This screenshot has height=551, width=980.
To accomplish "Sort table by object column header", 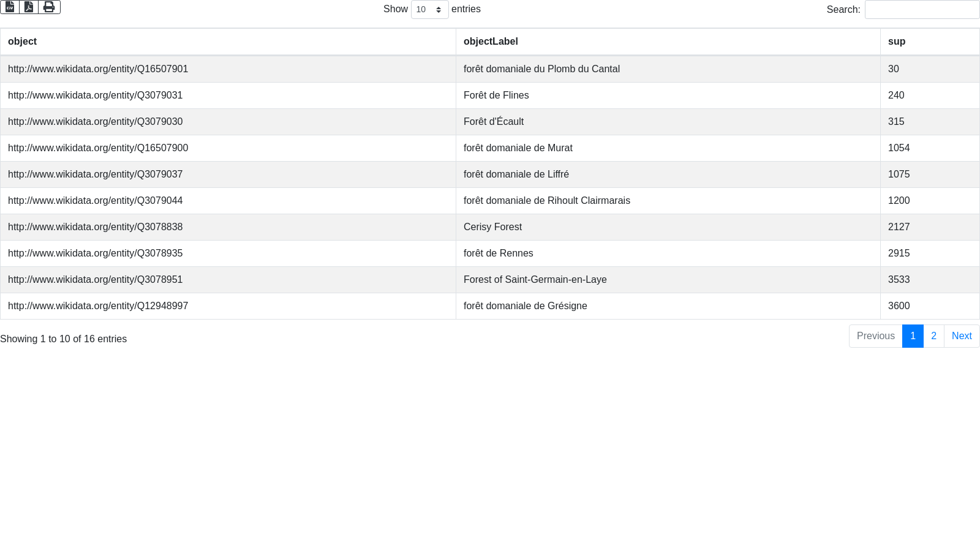I will [23, 42].
